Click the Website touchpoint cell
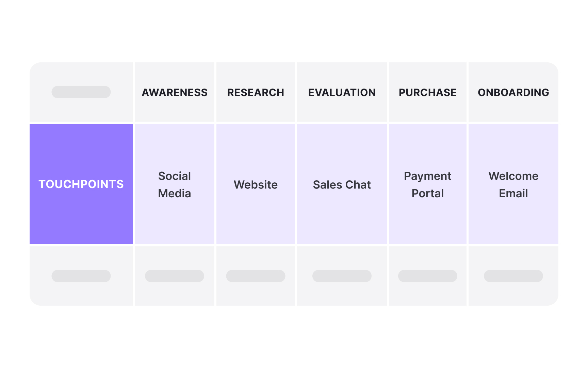 coord(256,184)
